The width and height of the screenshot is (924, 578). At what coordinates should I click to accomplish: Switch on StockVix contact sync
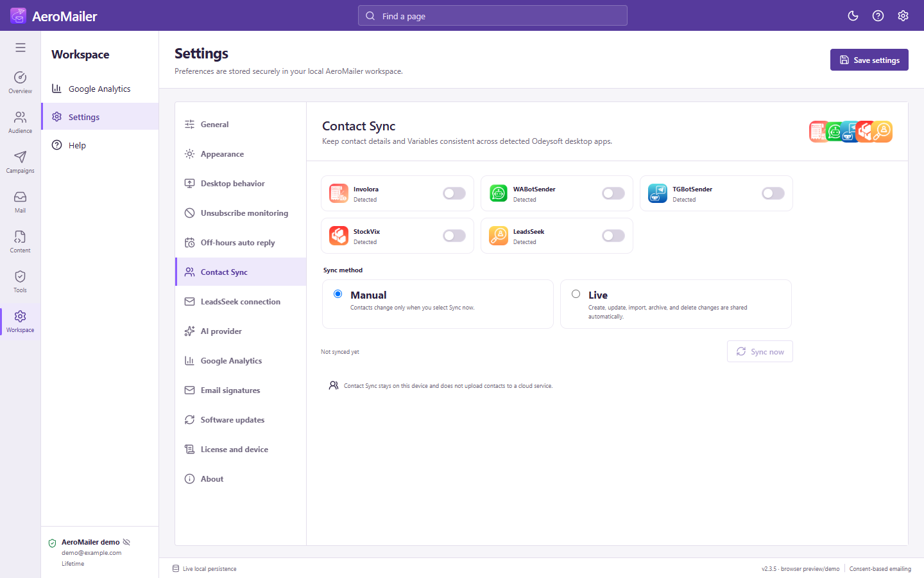click(x=454, y=236)
